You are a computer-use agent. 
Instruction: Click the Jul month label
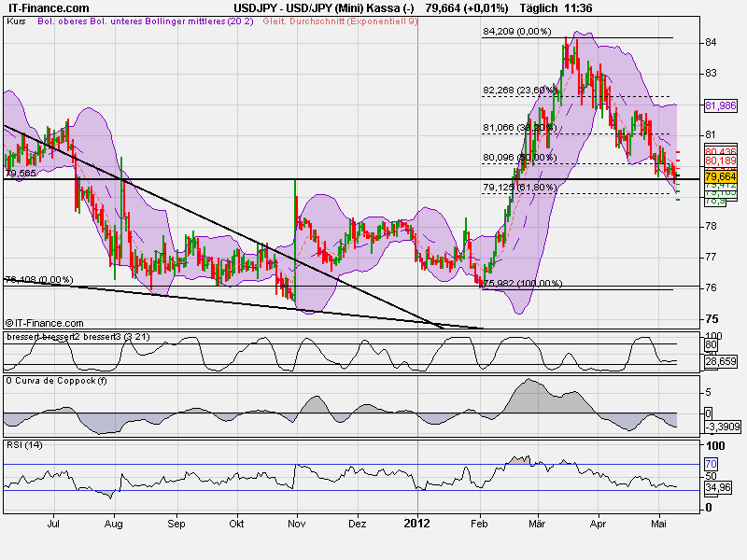[x=53, y=524]
